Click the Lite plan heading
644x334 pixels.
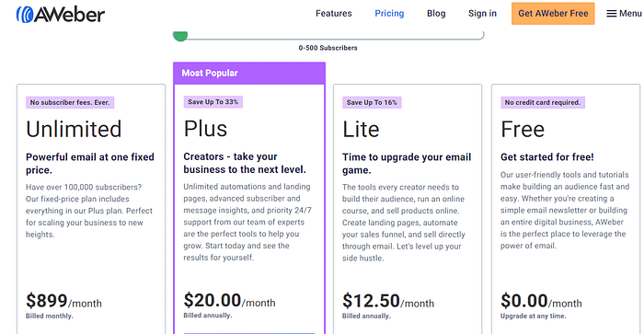point(361,129)
